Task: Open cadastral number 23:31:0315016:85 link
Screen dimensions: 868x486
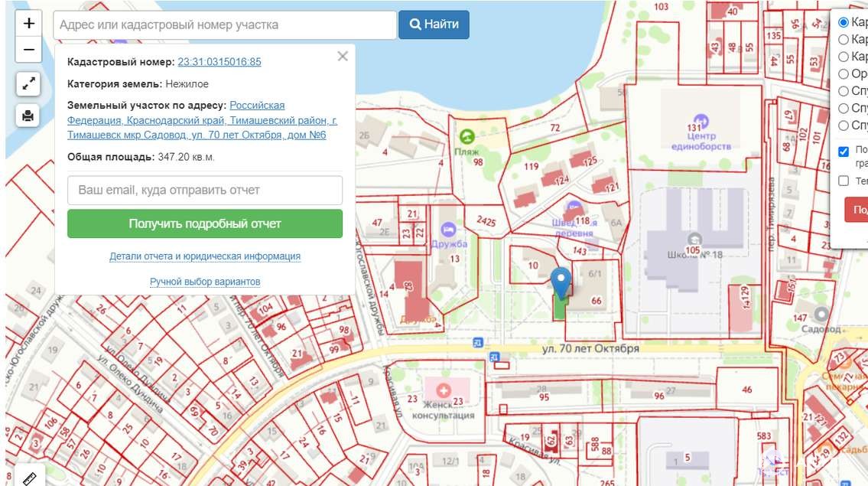Action: [x=219, y=62]
